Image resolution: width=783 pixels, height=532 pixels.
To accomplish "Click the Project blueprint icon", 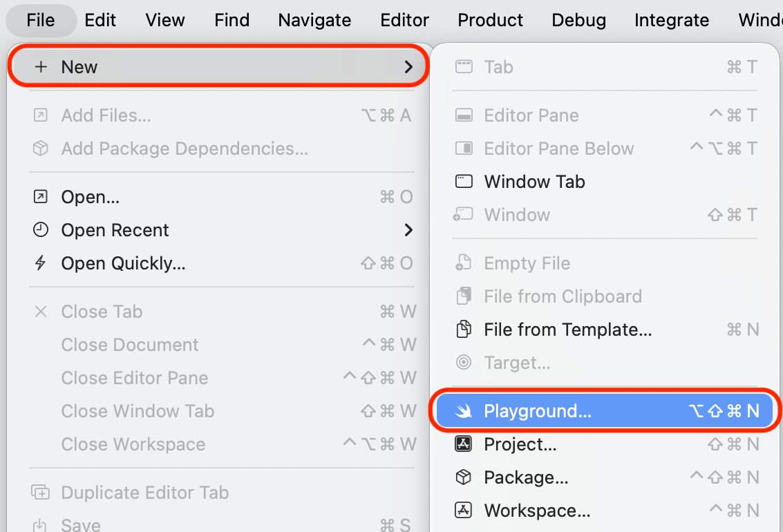I will coord(464,444).
